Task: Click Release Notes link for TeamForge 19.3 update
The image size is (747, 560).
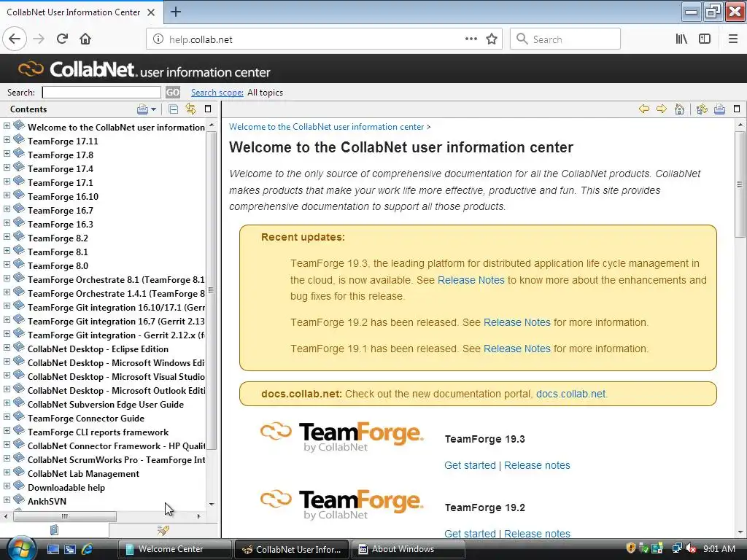Action: coord(471,280)
